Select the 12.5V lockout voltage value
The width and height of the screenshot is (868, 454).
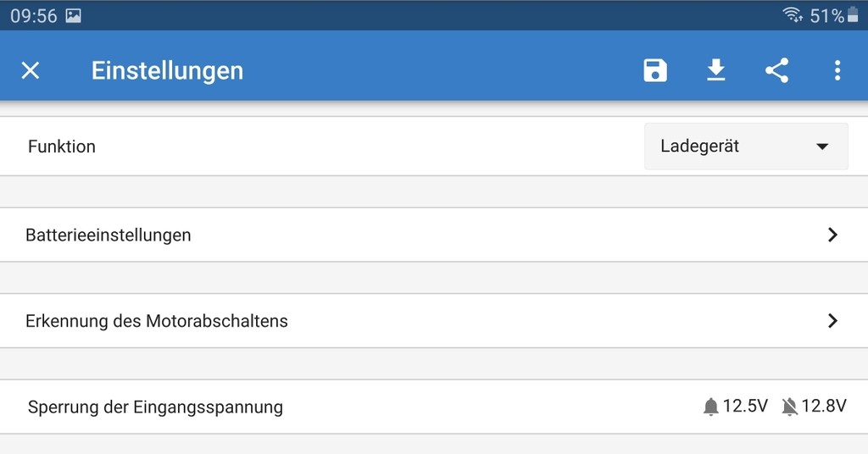(x=745, y=406)
